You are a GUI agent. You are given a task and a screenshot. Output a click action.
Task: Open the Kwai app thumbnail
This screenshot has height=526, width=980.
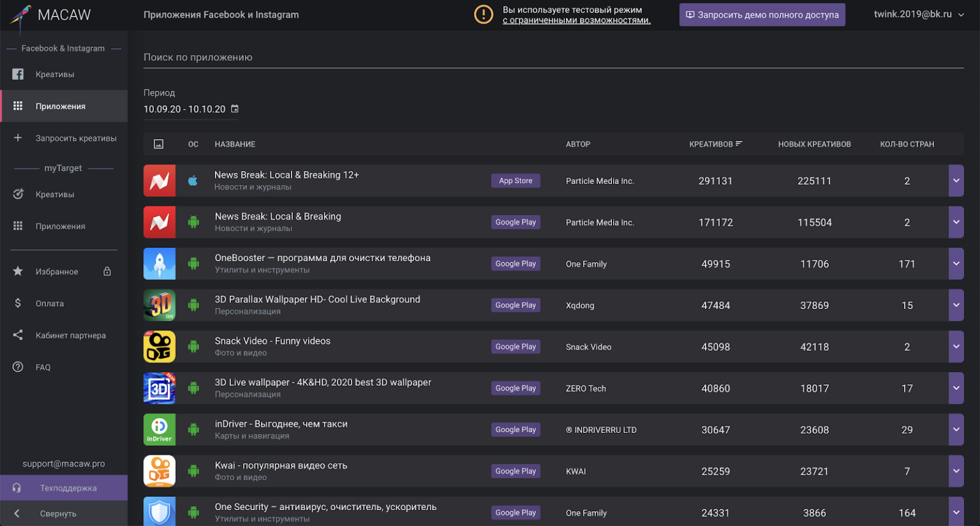pyautogui.click(x=160, y=471)
